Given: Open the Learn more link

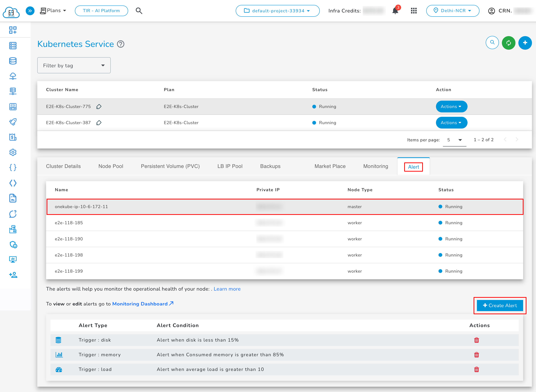Looking at the screenshot, I should [227, 289].
